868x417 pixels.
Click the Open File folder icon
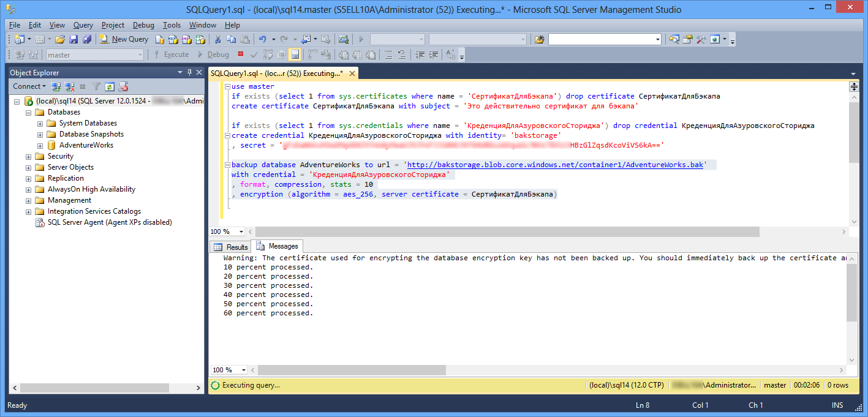click(60, 39)
